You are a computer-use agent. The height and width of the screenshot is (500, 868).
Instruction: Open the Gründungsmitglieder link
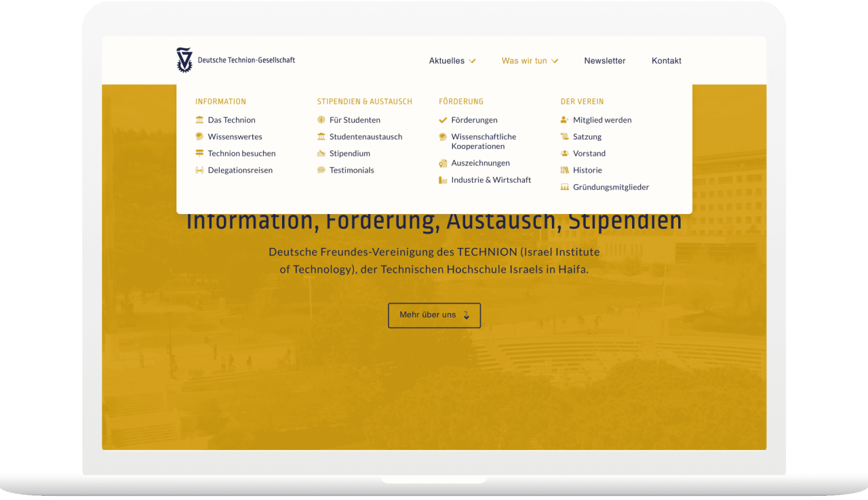(x=611, y=187)
